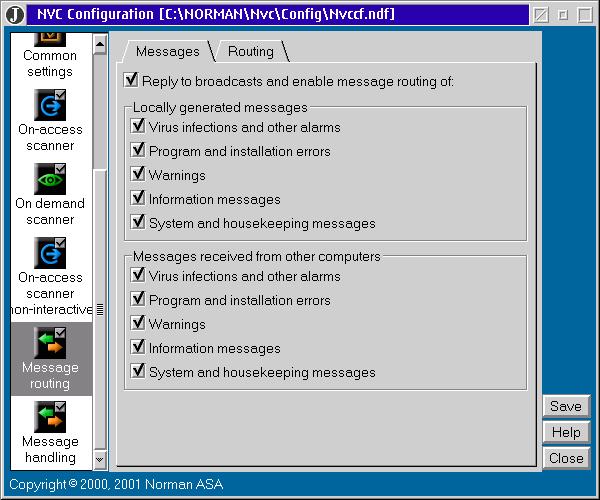Image resolution: width=600 pixels, height=500 pixels.
Task: Click the Norman ASA copyright text
Action: [116, 484]
